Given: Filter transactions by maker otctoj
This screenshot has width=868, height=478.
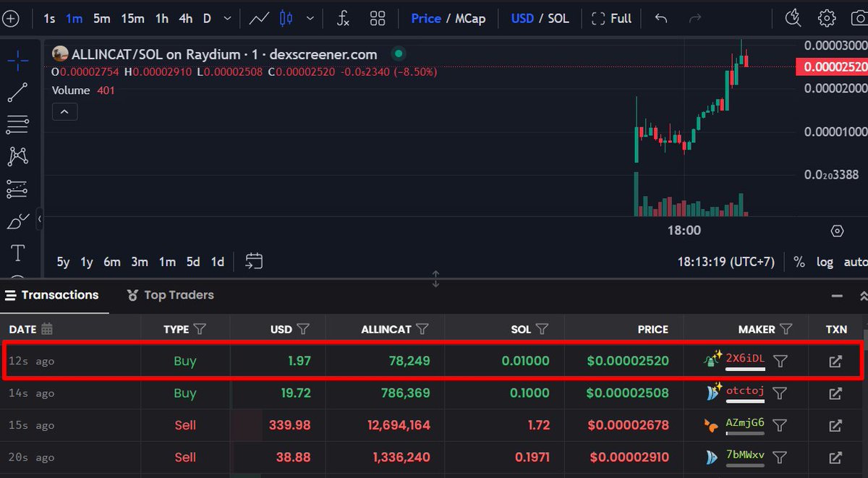Looking at the screenshot, I should 779,393.
